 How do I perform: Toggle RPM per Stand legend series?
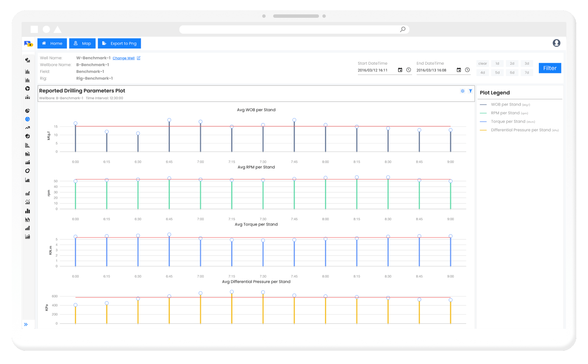[x=504, y=113]
